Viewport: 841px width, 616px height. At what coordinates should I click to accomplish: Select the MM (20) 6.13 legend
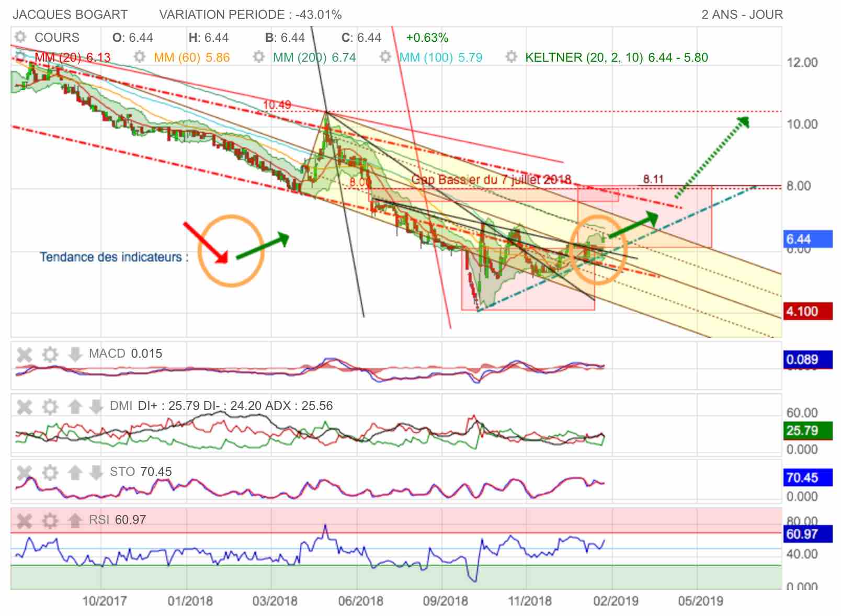73,57
